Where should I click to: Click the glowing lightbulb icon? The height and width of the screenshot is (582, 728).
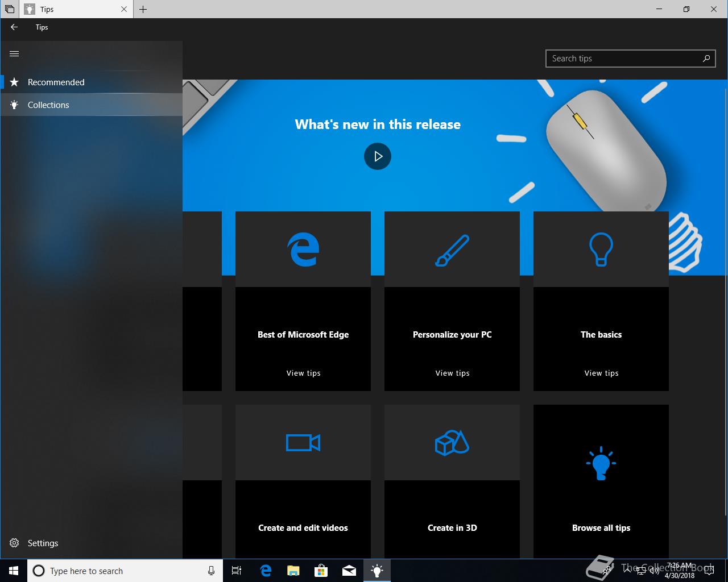tap(601, 464)
